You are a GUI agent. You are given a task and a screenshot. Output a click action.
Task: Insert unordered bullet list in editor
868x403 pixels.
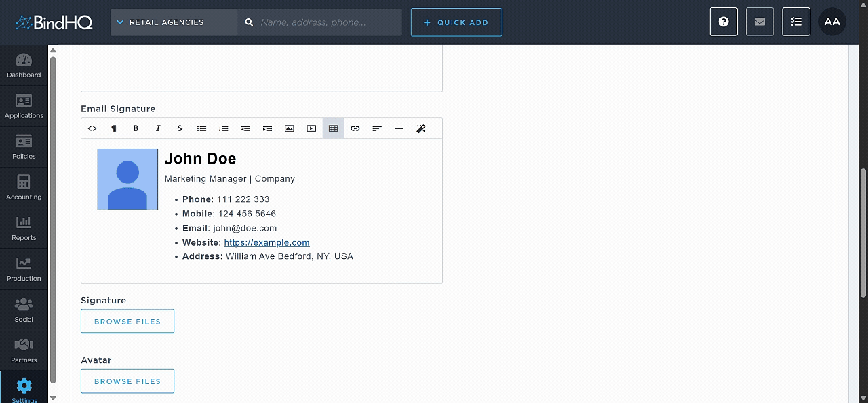pos(201,128)
